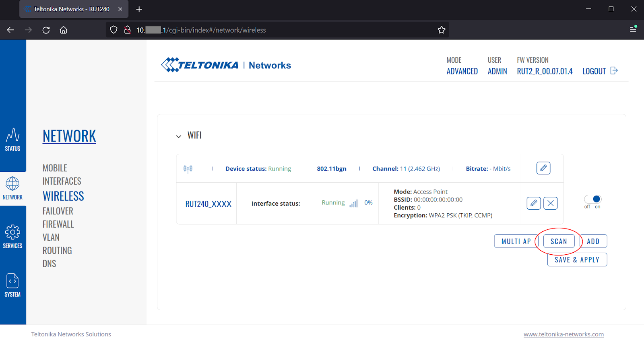Screen dimensions: 644x342
Task: Click the 802.11bgn label
Action: pyautogui.click(x=332, y=169)
